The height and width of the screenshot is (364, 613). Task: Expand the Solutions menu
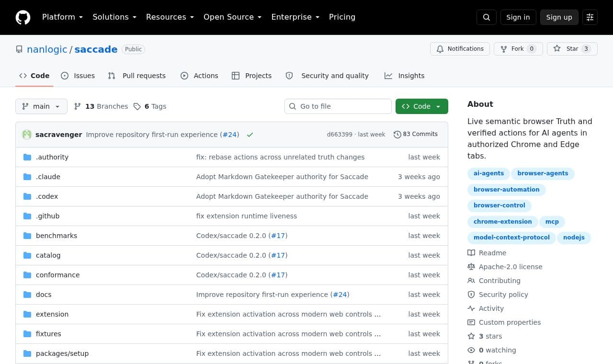pos(114,17)
